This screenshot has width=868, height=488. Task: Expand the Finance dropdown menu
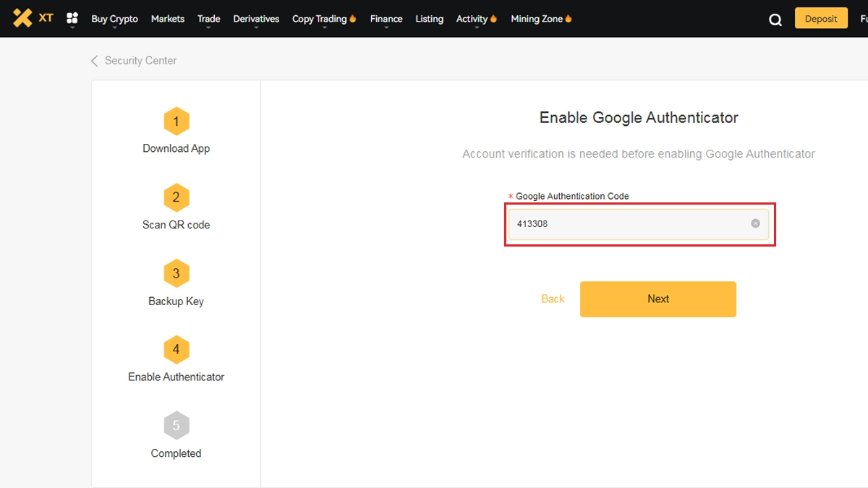pos(386,19)
